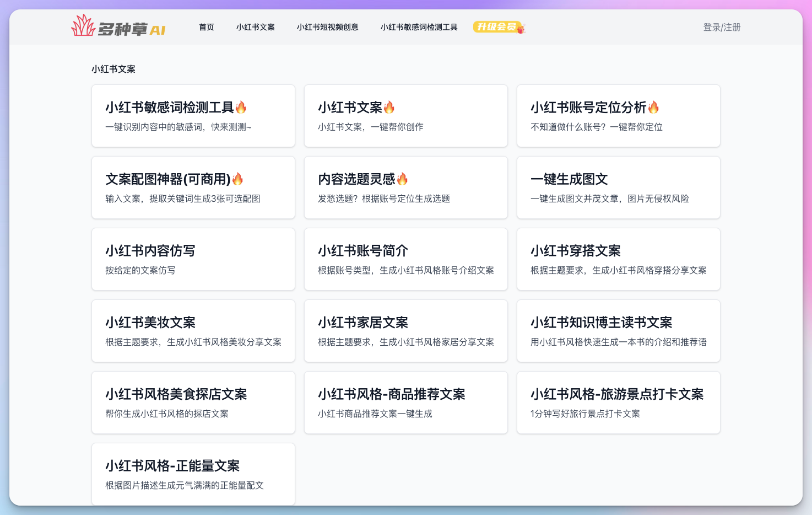Open the 内容选题灵感 card
This screenshot has width=812, height=515.
[x=406, y=187]
